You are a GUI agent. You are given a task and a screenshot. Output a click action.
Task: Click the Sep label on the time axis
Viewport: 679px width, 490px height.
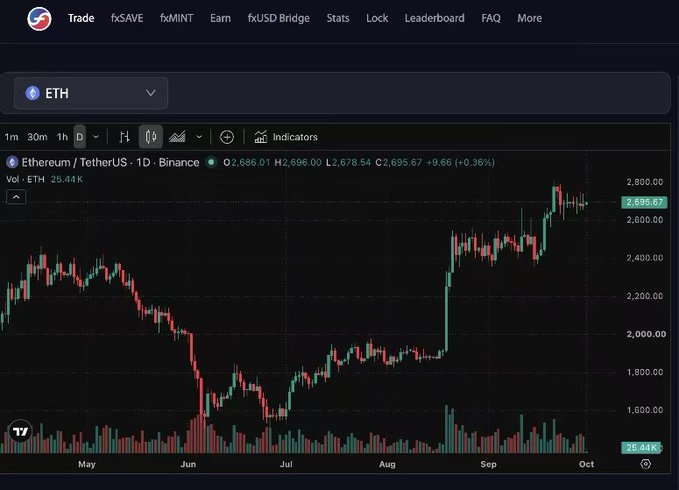[488, 464]
